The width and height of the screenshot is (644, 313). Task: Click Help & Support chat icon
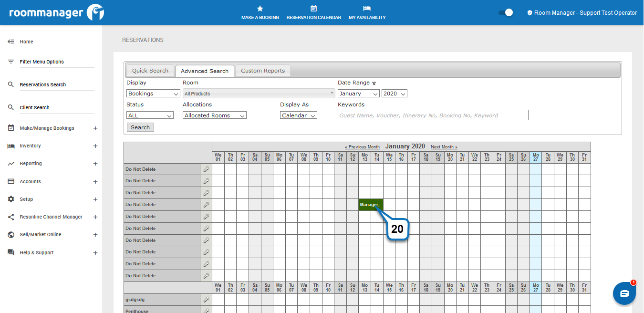click(11, 252)
